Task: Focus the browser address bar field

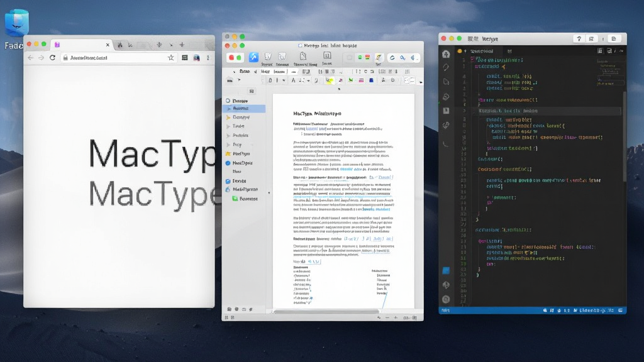Action: click(x=119, y=58)
